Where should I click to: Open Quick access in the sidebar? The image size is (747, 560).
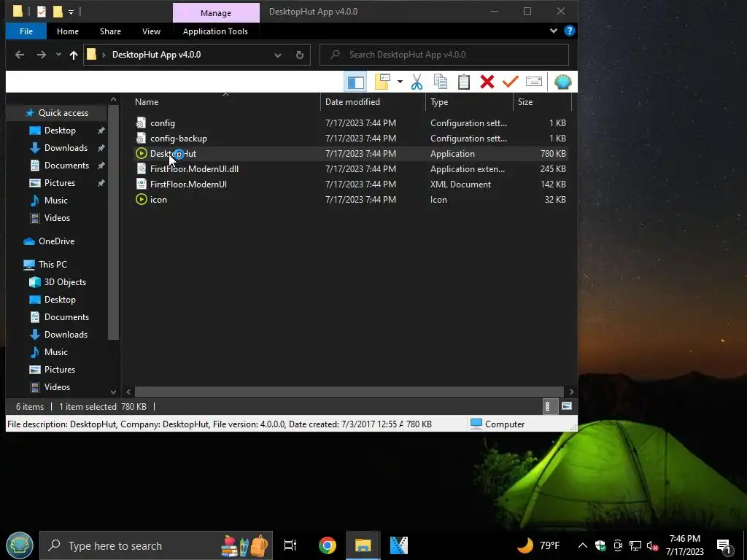pyautogui.click(x=63, y=113)
